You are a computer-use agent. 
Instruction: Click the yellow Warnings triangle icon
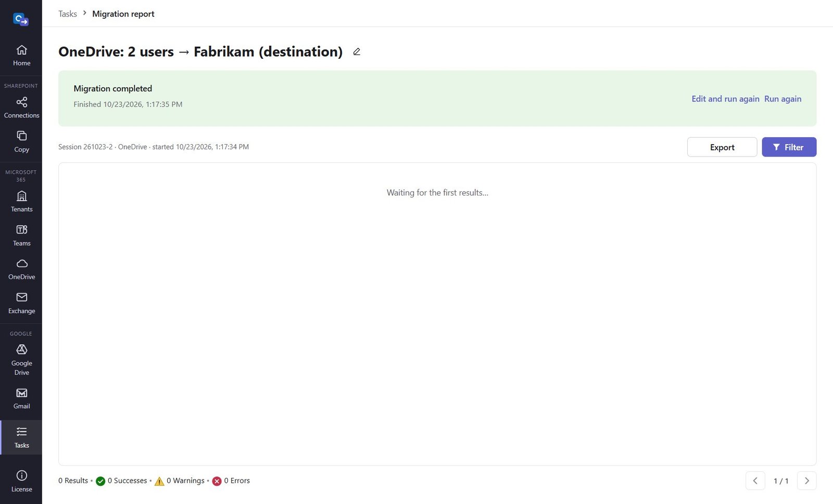tap(159, 481)
